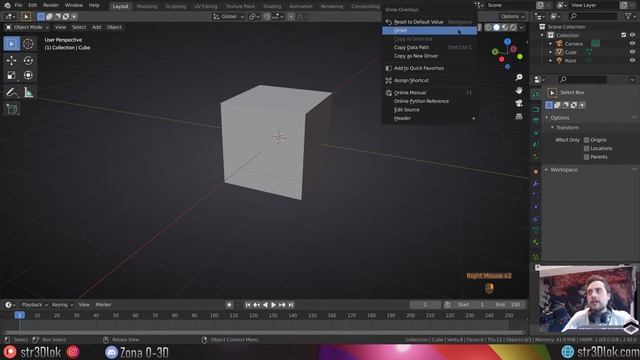The image size is (640, 360).
Task: Activate the Scale tool
Action: click(x=11, y=75)
